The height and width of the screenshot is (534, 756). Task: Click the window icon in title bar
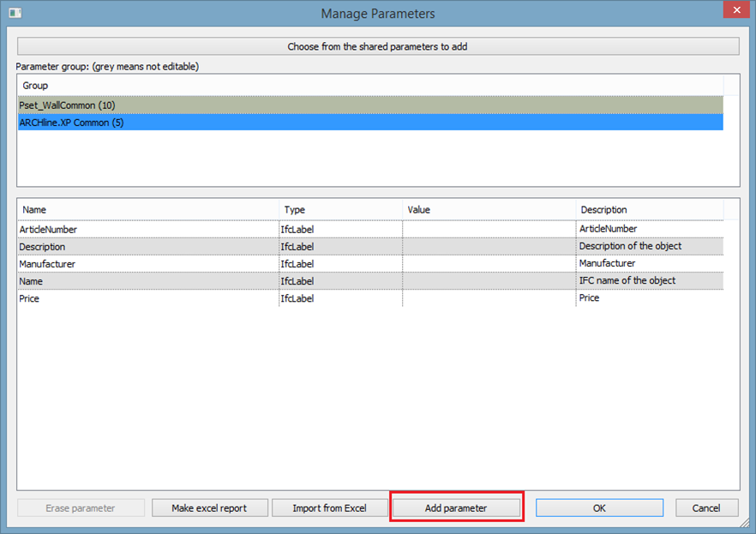(15, 14)
